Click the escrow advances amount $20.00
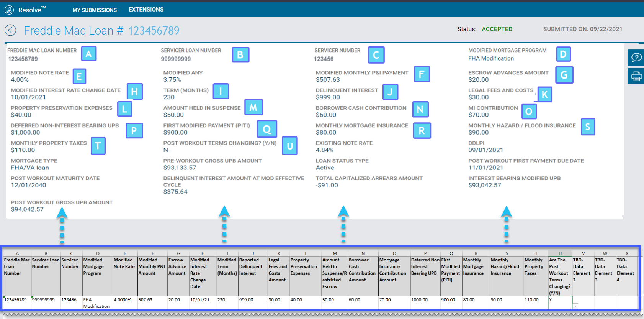This screenshot has height=319, width=644. click(x=479, y=80)
